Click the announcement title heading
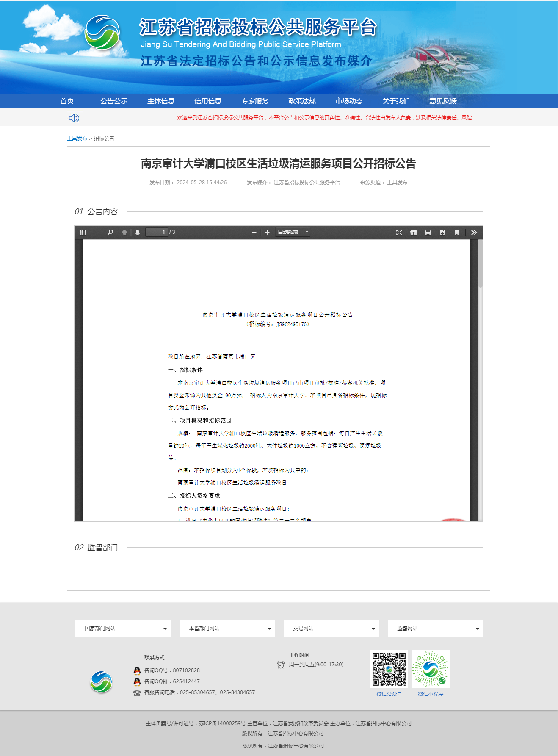Image resolution: width=558 pixels, height=756 pixels. click(x=279, y=163)
